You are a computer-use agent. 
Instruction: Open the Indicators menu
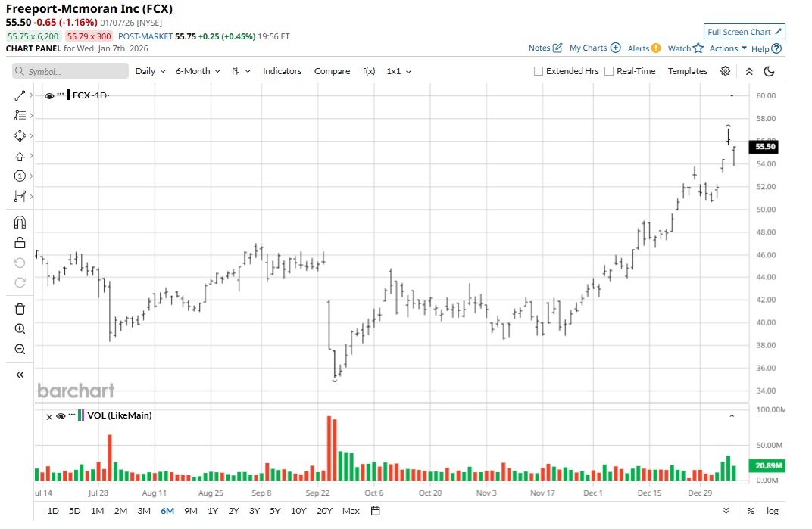[x=282, y=71]
